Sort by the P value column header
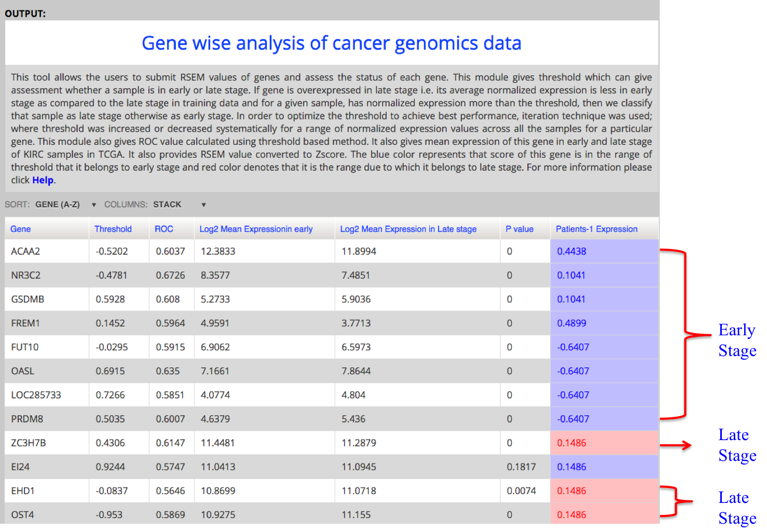The width and height of the screenshot is (767, 532). (519, 229)
